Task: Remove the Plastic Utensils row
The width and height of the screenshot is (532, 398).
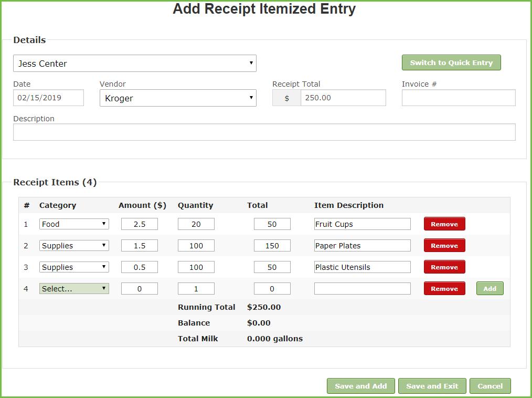Action: point(444,267)
